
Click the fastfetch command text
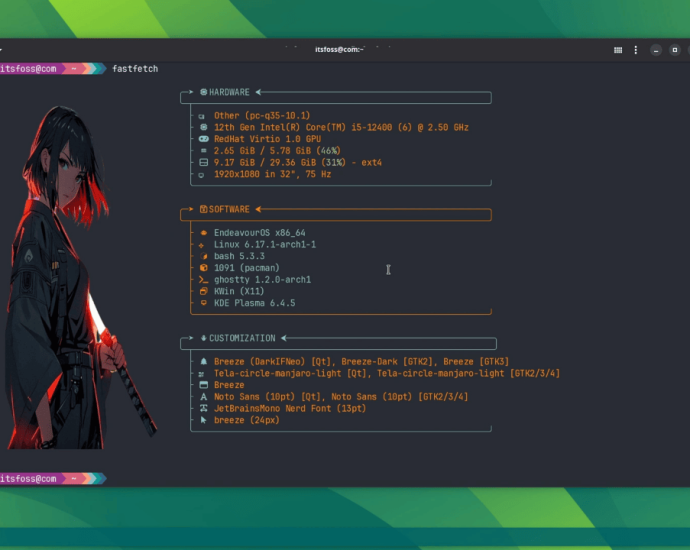tap(135, 69)
